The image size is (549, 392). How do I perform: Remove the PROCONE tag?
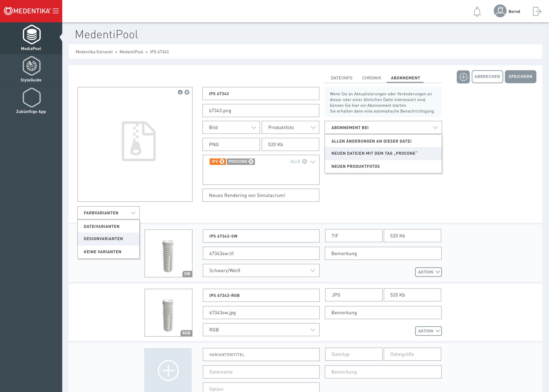click(251, 162)
